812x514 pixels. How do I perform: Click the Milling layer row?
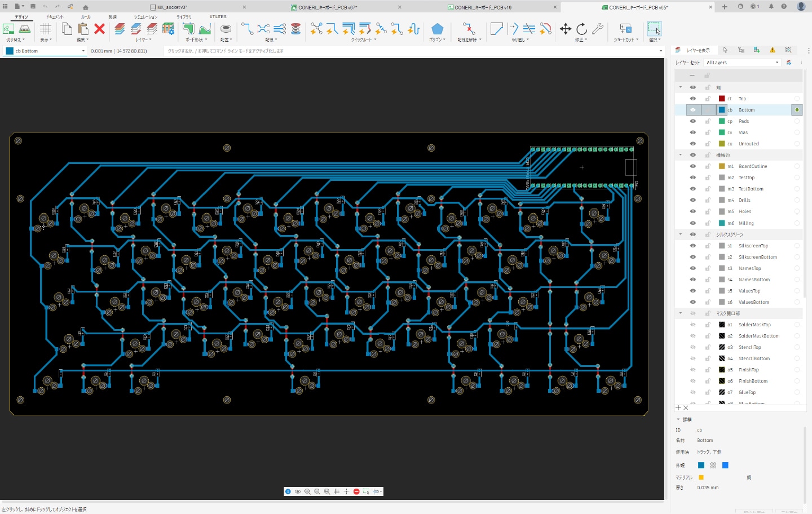tap(746, 223)
